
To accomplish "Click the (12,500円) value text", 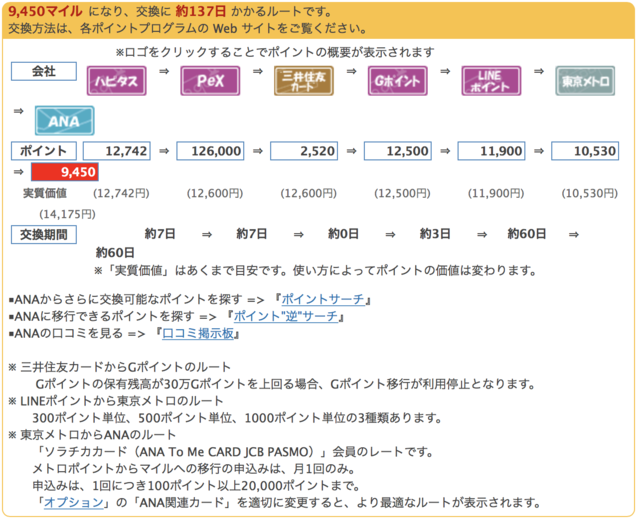I will click(402, 193).
